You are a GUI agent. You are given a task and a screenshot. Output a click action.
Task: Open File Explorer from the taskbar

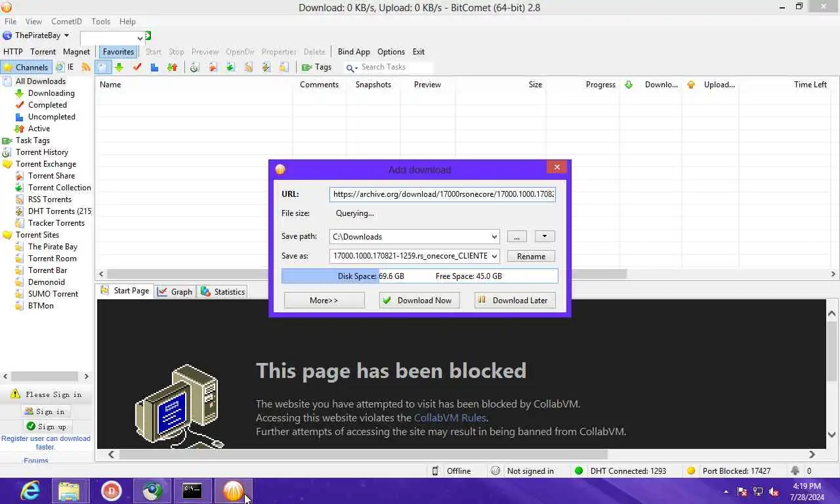pyautogui.click(x=69, y=490)
